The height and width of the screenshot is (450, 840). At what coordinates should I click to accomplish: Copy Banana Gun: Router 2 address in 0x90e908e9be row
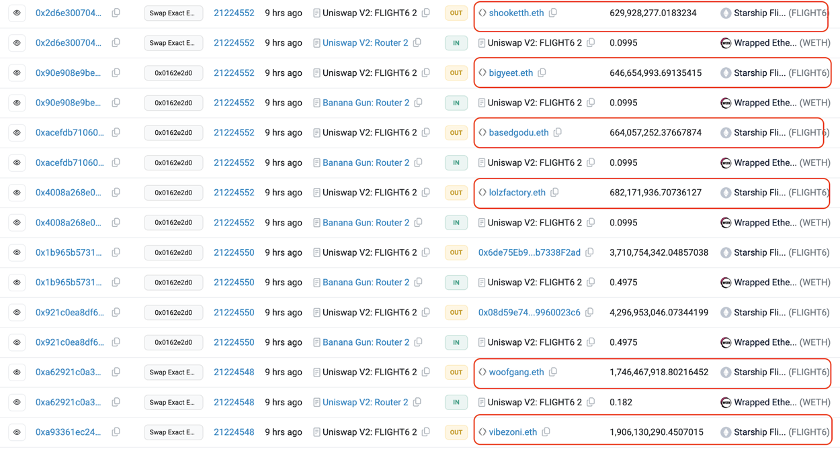[x=418, y=103]
